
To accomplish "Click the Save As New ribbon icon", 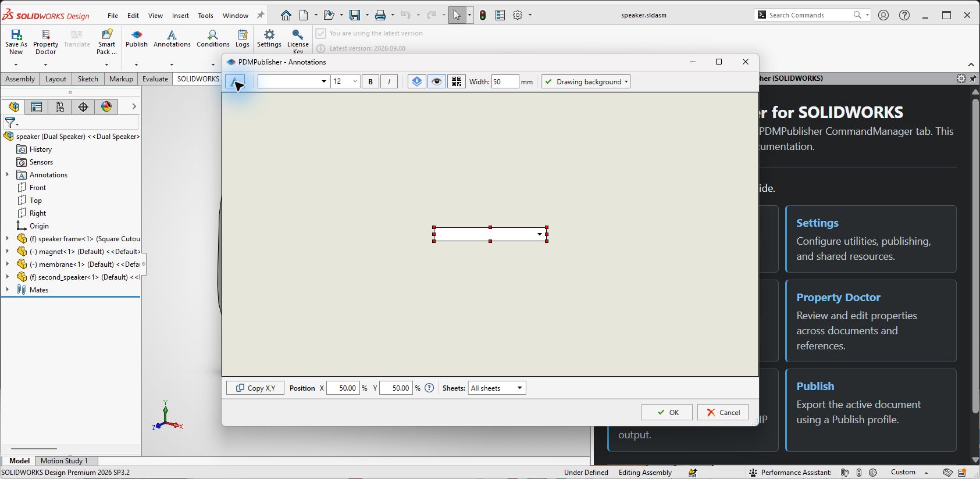I will tap(16, 42).
